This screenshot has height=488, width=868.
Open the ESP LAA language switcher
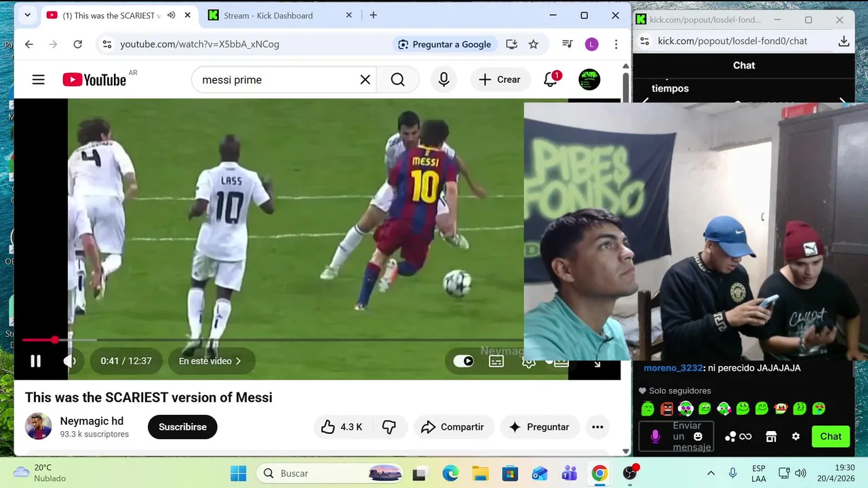click(x=759, y=473)
